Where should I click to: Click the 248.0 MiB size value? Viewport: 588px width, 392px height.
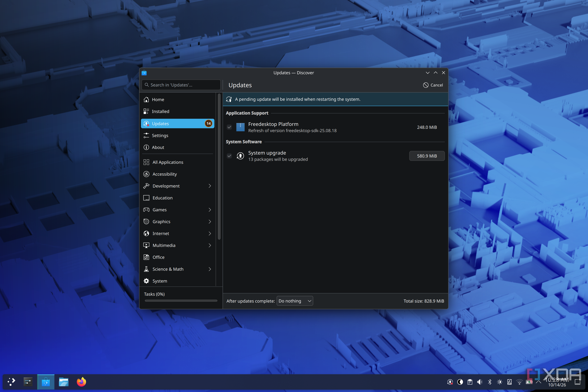427,127
